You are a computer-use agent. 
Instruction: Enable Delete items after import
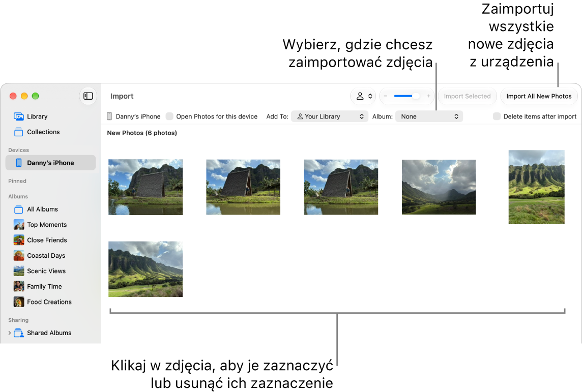pos(497,116)
